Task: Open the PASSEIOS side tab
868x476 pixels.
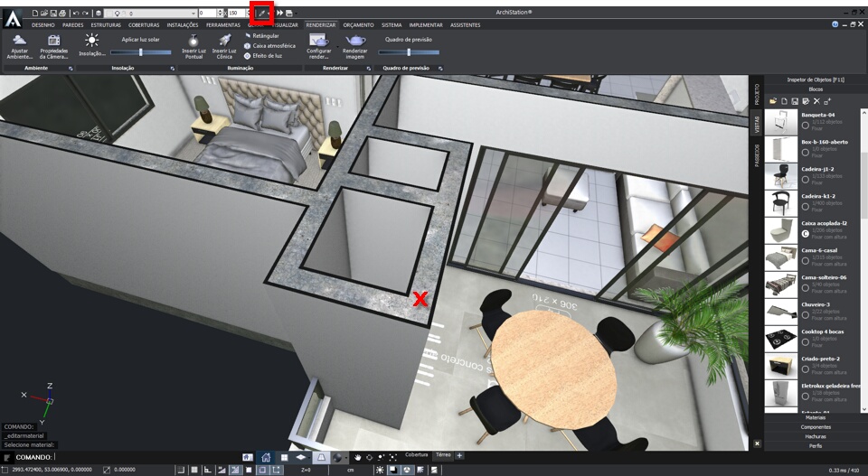Action: 757,154
